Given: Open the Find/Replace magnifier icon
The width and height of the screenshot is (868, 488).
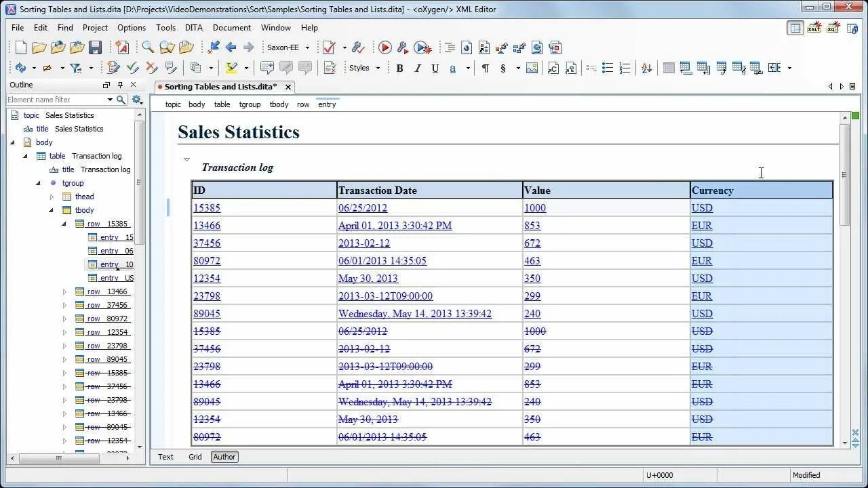Looking at the screenshot, I should 147,47.
